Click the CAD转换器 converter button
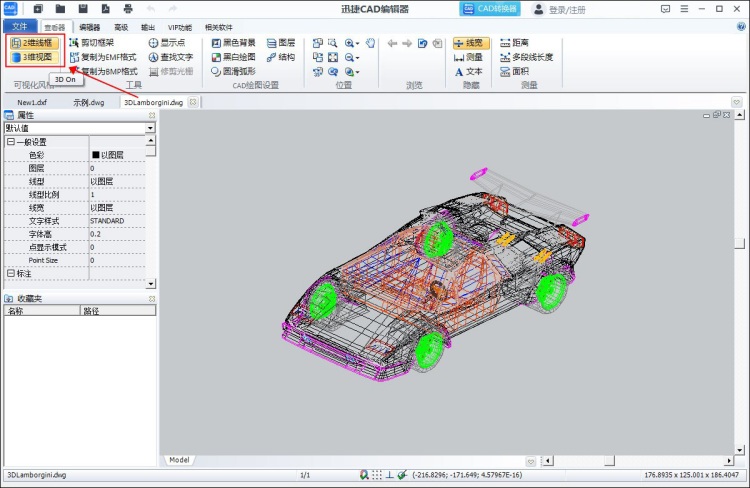 pos(490,9)
